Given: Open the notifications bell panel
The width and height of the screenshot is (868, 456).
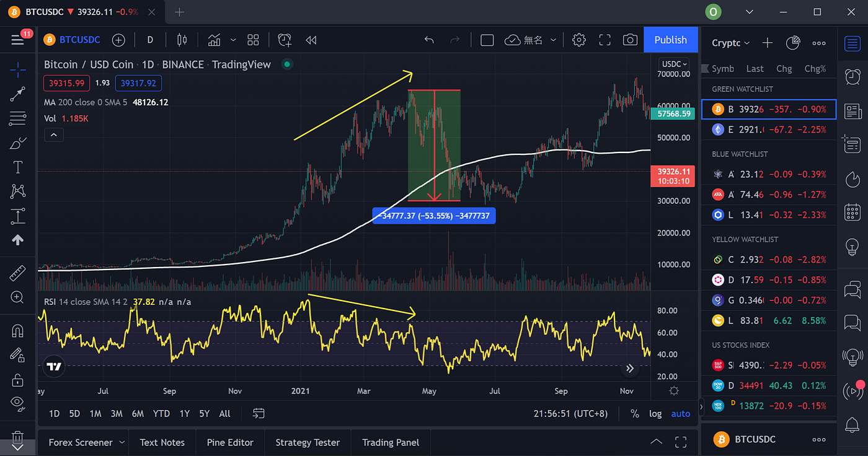Looking at the screenshot, I should click(852, 424).
